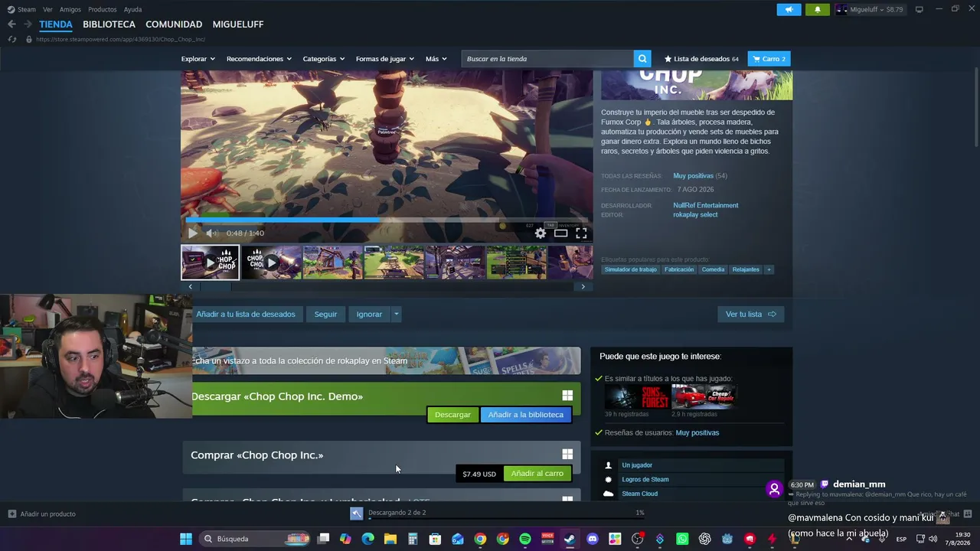The height and width of the screenshot is (551, 980).
Task: Select the first Chop Chop trailer thumbnail
Action: point(210,262)
